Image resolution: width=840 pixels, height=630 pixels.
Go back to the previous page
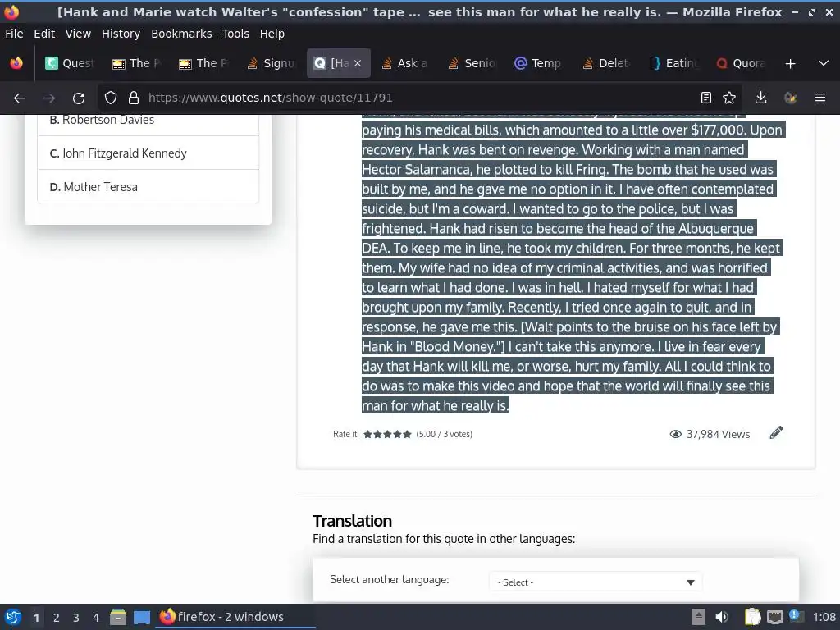[x=20, y=98]
